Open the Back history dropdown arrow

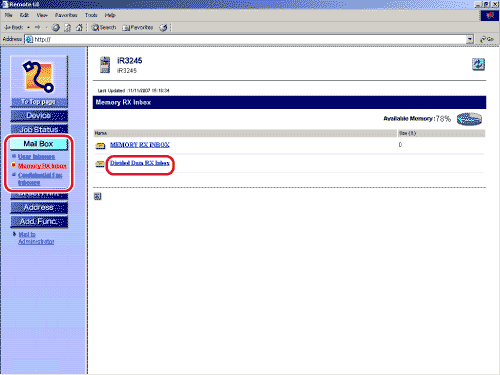click(28, 27)
